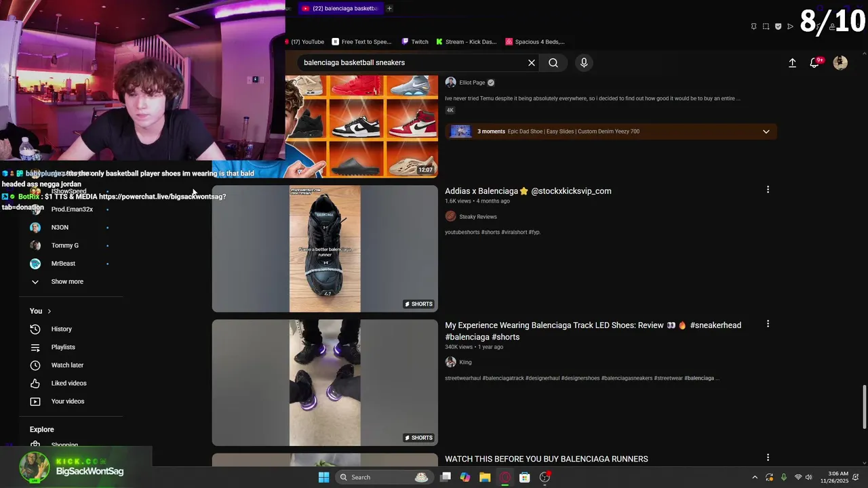Image resolution: width=868 pixels, height=488 pixels.
Task: Open My Experience Wearing Balenciaga Track LED title
Action: [x=593, y=331]
